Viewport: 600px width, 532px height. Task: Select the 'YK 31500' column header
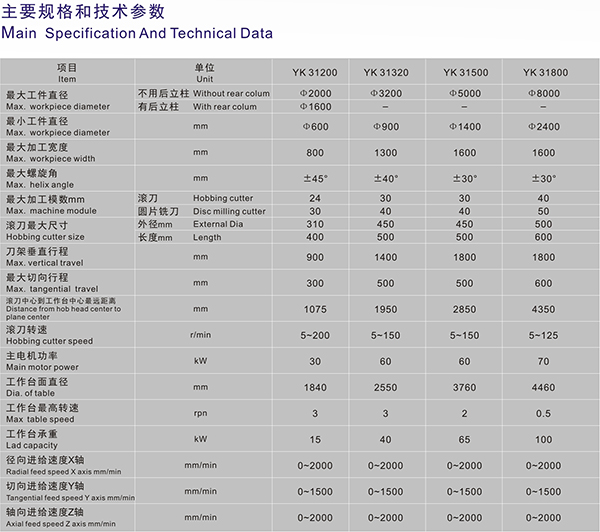466,73
